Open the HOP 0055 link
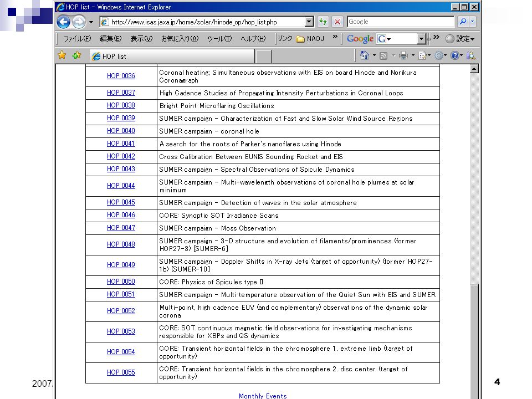532x399 pixels. pos(121,372)
